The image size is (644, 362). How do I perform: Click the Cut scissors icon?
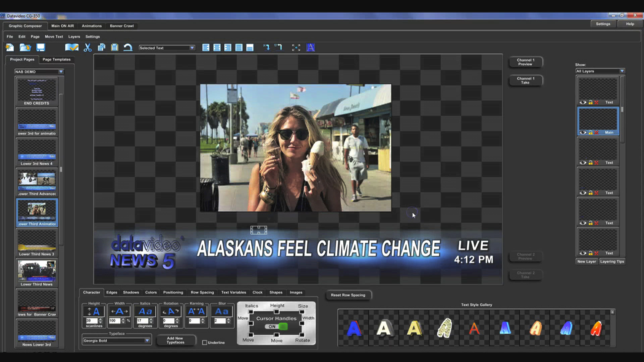[x=88, y=48]
